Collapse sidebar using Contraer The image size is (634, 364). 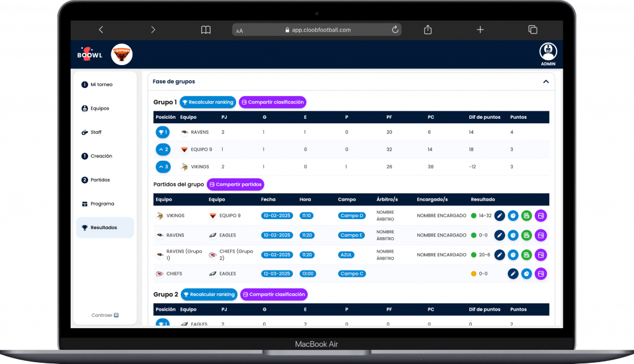pos(105,315)
